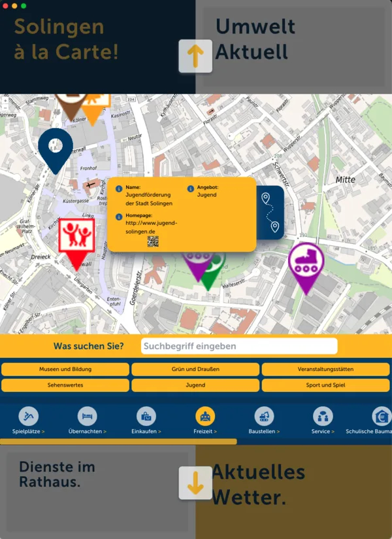Filter by Jugend
The width and height of the screenshot is (392, 539).
click(x=195, y=385)
